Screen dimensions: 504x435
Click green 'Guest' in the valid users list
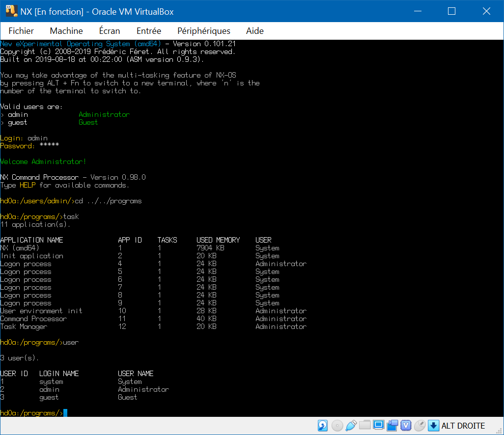[x=88, y=122]
